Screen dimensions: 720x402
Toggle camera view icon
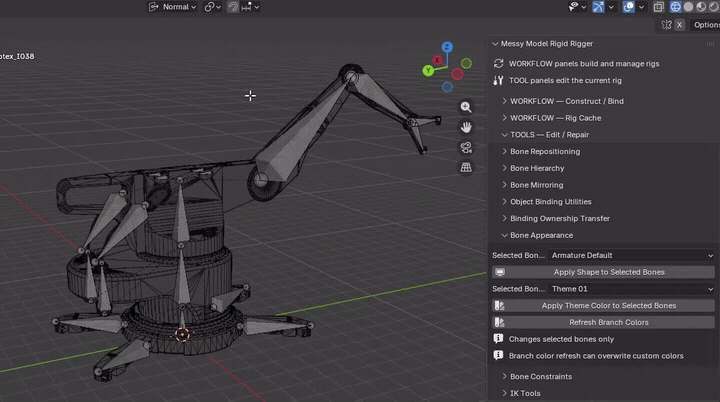[x=466, y=147]
